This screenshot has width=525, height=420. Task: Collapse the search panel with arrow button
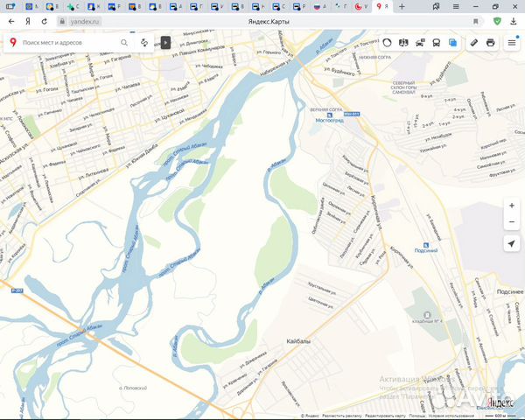coord(165,43)
